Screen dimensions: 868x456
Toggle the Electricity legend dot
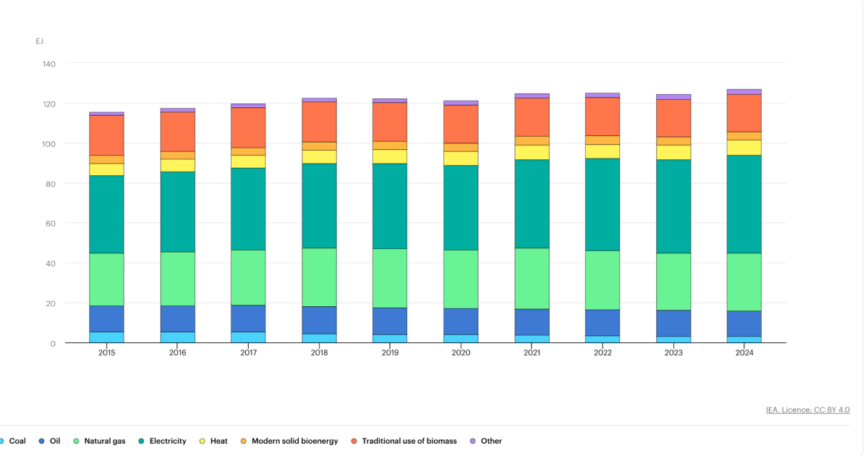(x=141, y=441)
